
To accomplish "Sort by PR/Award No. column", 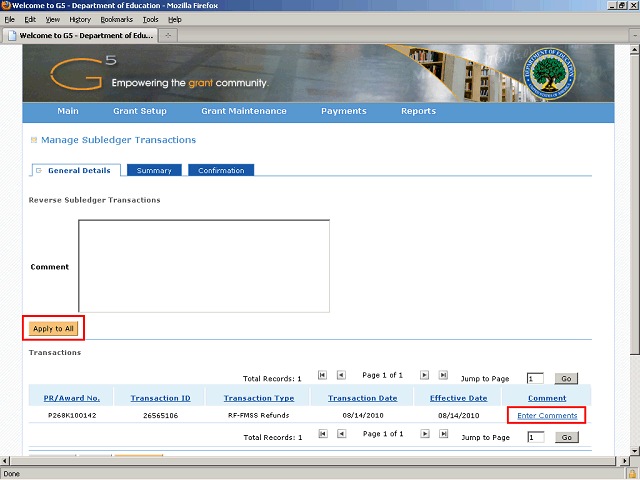I will pos(72,398).
